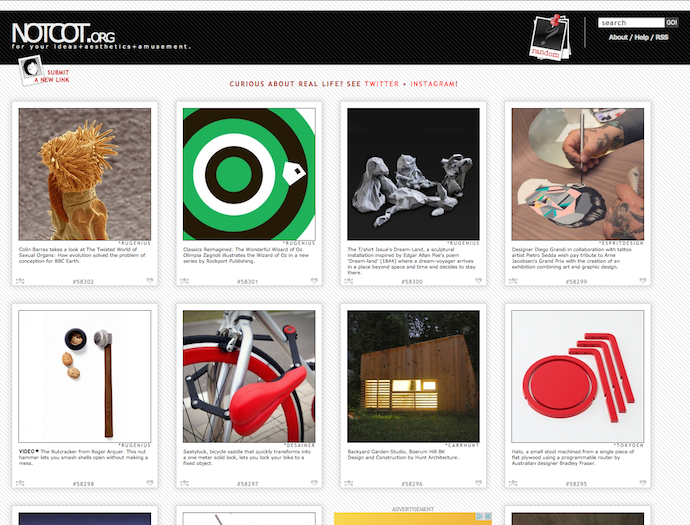Close the advertisement using its X icon
The width and height of the screenshot is (690, 525).
click(488, 516)
